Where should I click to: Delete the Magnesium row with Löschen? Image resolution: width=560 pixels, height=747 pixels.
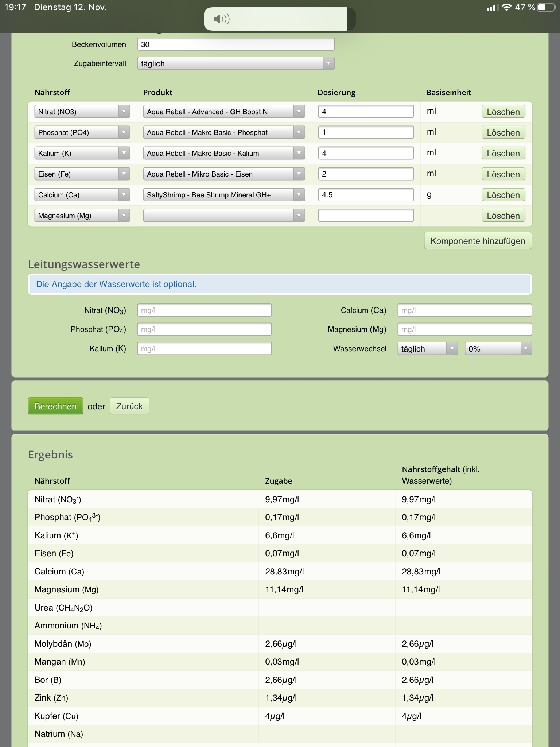(x=503, y=216)
